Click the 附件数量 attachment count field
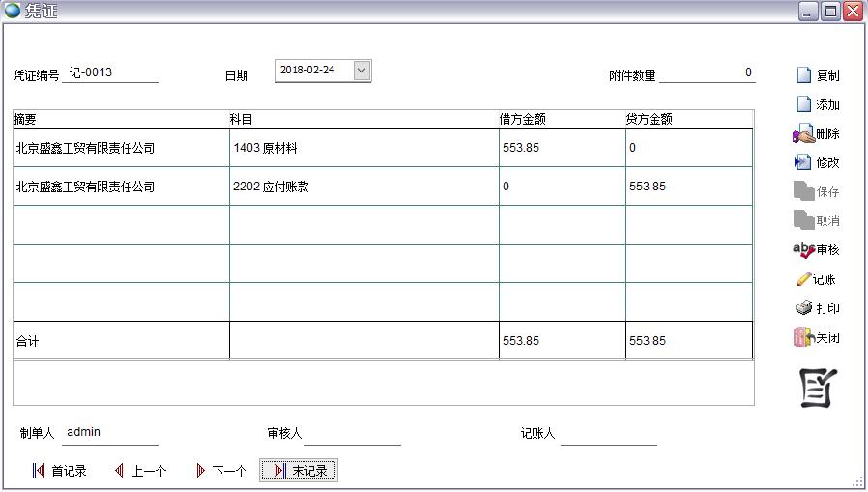The height and width of the screenshot is (492, 868). [x=707, y=73]
